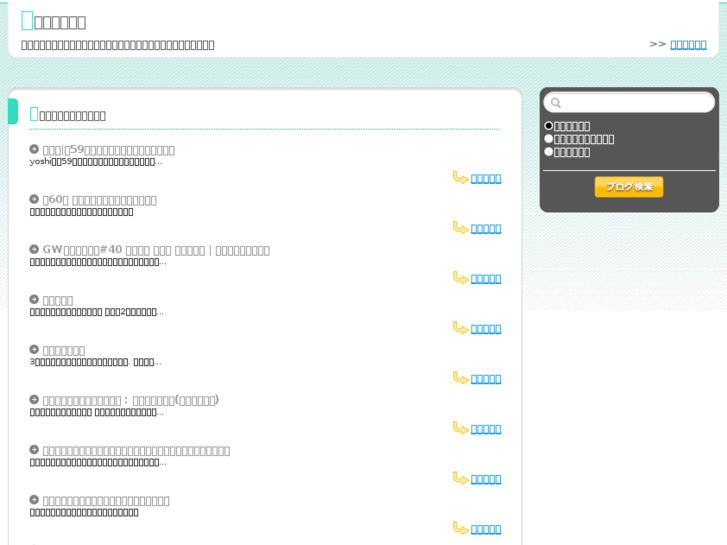Click yellow arrow icon under the "yoshi" excerpt
This screenshot has height=545, width=727.
(x=460, y=178)
